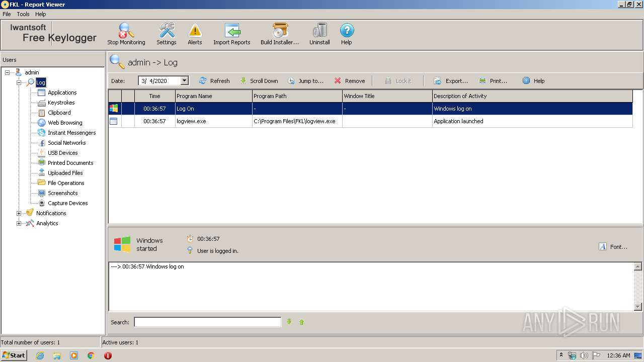Open the main toolbar Help icon
The height and width of the screenshot is (362, 644).
pyautogui.click(x=347, y=34)
